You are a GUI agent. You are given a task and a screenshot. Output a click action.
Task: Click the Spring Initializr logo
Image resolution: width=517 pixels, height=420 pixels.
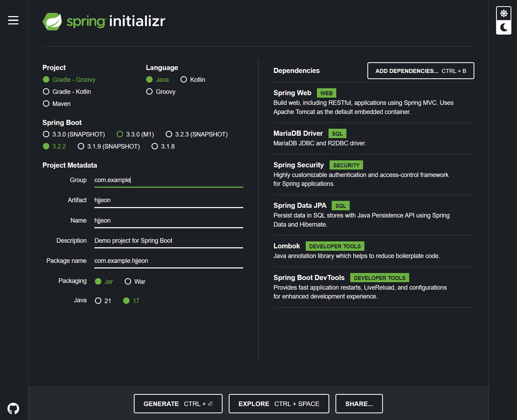[x=104, y=21]
